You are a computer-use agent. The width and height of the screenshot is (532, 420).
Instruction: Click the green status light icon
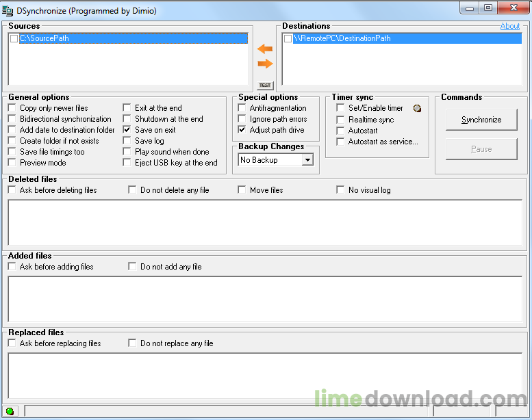pyautogui.click(x=10, y=411)
